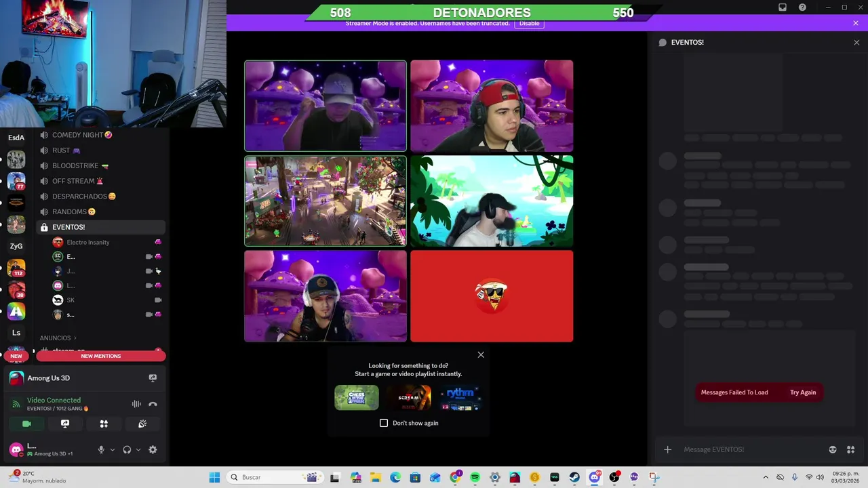This screenshot has width=868, height=488.
Task: Open the soundboard button
Action: [x=142, y=424]
